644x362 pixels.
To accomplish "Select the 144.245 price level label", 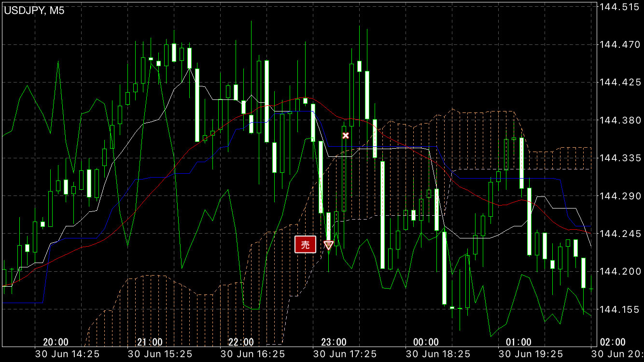I will (619, 234).
